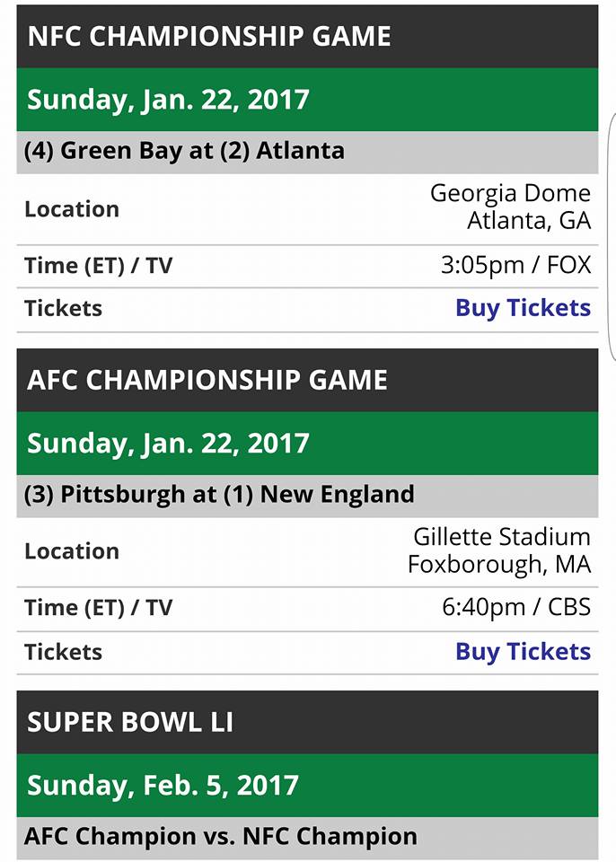
Task: Click Buy Tickets for the AFC Championship Game
Action: [x=523, y=652]
